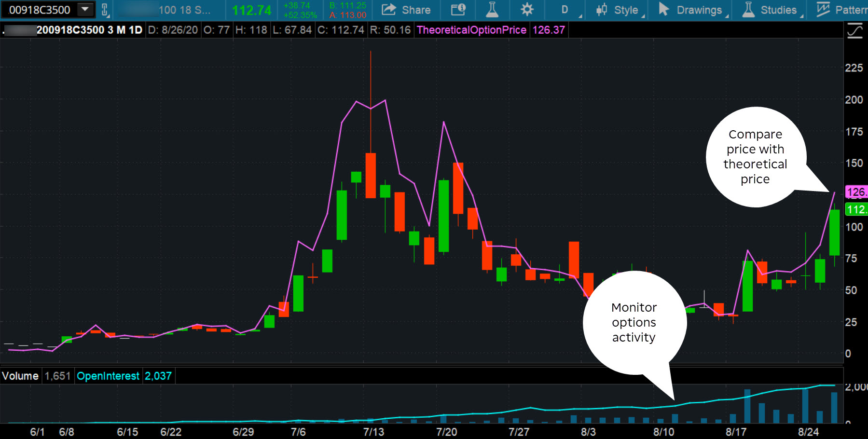Click the symbol link (clipboard) icon
868x439 pixels.
[x=105, y=10]
